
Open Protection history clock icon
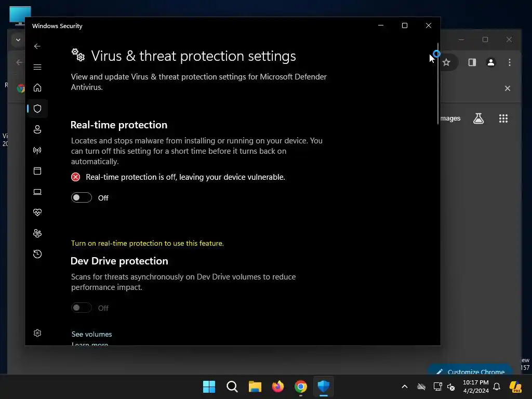pos(37,254)
